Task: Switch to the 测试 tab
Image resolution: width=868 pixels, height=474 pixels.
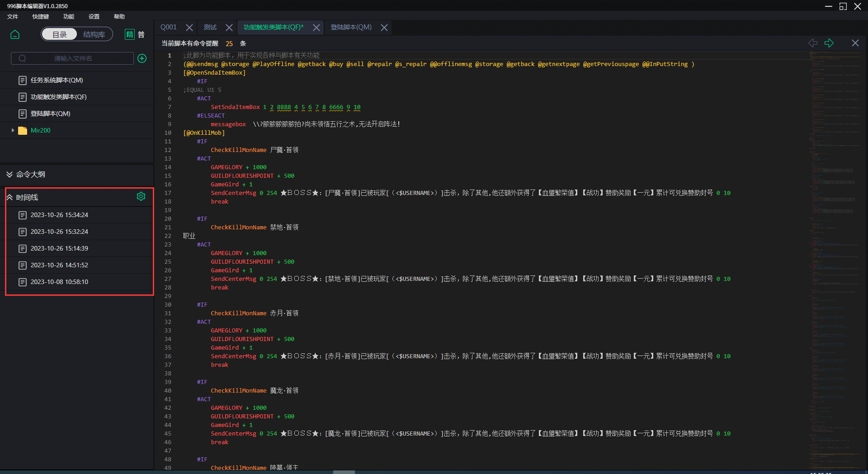Action: tap(210, 27)
